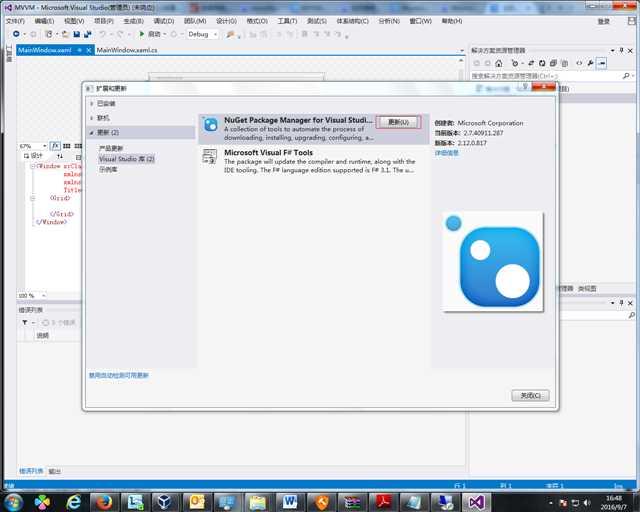Image resolution: width=640 pixels, height=512 pixels.
Task: Click the Collapse All icon in Solution Explorer
Action: [x=553, y=63]
